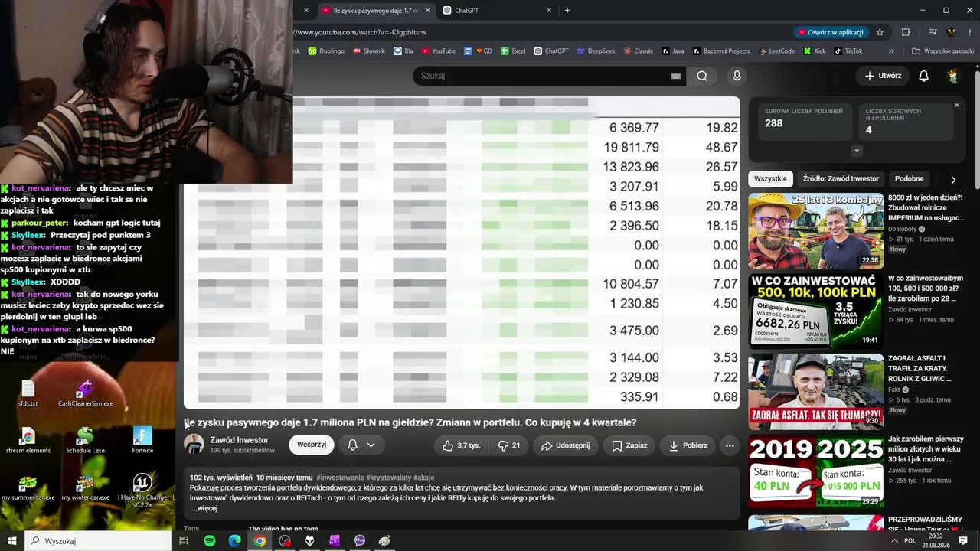Viewport: 980px width, 551px height.
Task: Open the Chrome extensions puzzle icon
Action: [906, 32]
